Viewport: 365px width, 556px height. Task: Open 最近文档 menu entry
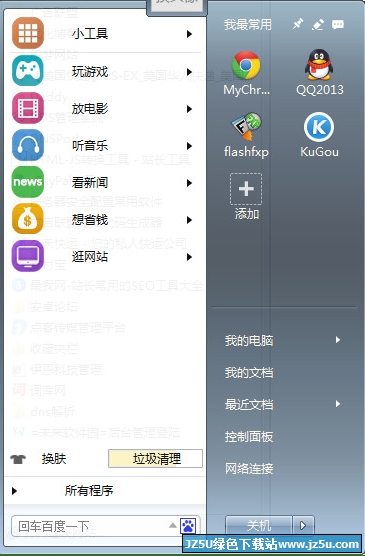pos(249,404)
